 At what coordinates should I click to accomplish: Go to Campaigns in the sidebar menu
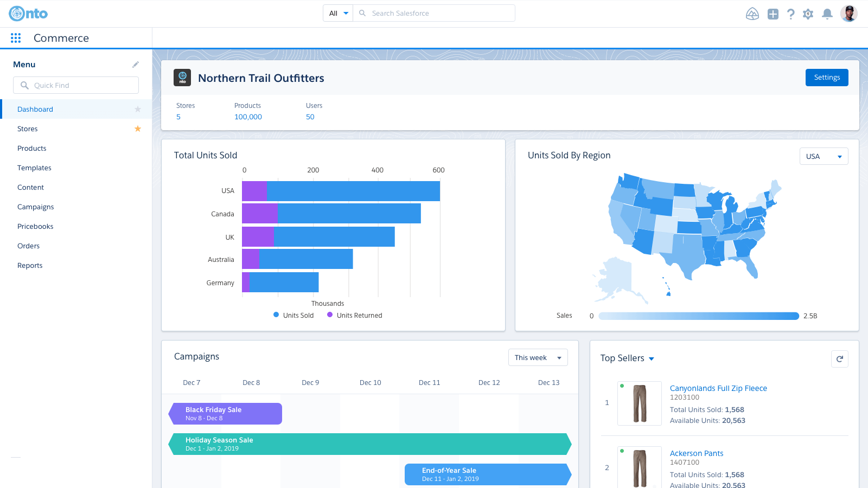[x=36, y=207]
